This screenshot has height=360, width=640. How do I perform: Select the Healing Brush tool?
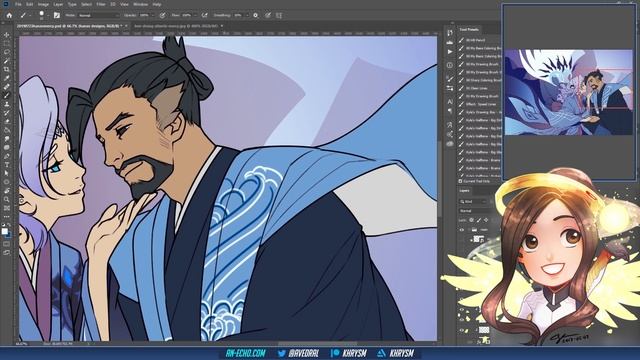(x=7, y=87)
